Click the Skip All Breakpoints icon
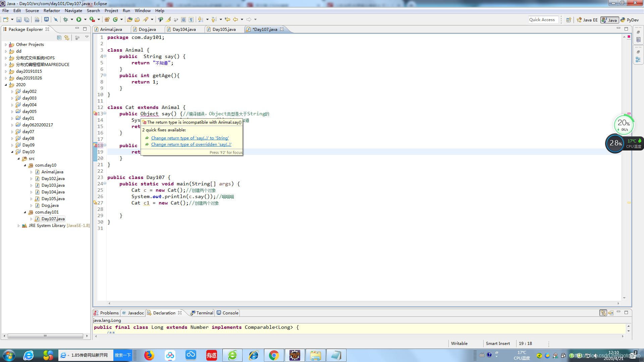This screenshot has width=644, height=362. [x=56, y=19]
